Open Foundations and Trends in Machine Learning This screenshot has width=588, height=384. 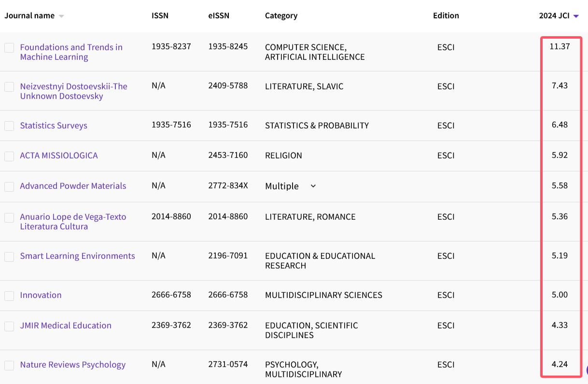pyautogui.click(x=71, y=52)
